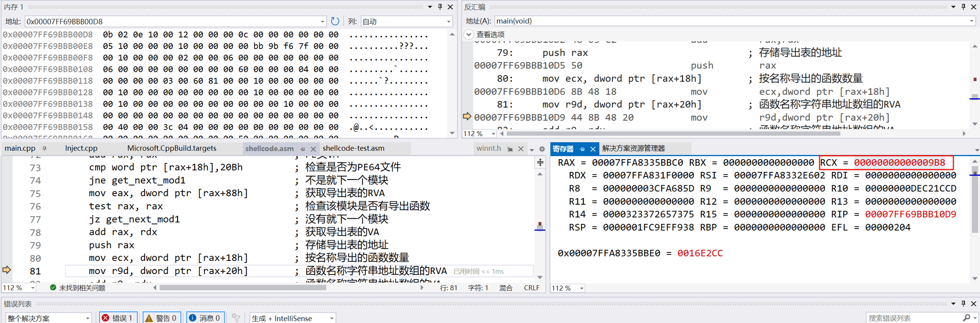Screen dimensions: 980x323
Task: Click the 未找到相关问题 status indicator
Action: click(78, 288)
